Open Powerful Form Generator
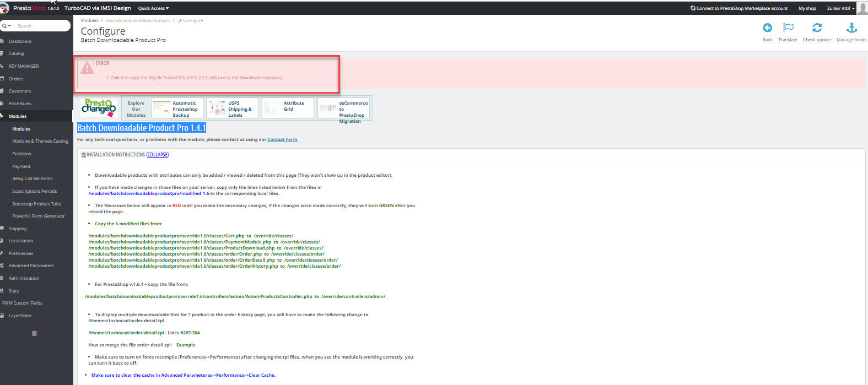This screenshot has height=385, width=868. [39, 216]
